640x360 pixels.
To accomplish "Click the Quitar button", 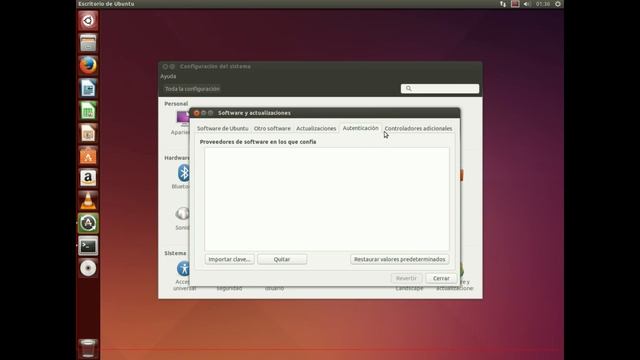I will tap(282, 259).
